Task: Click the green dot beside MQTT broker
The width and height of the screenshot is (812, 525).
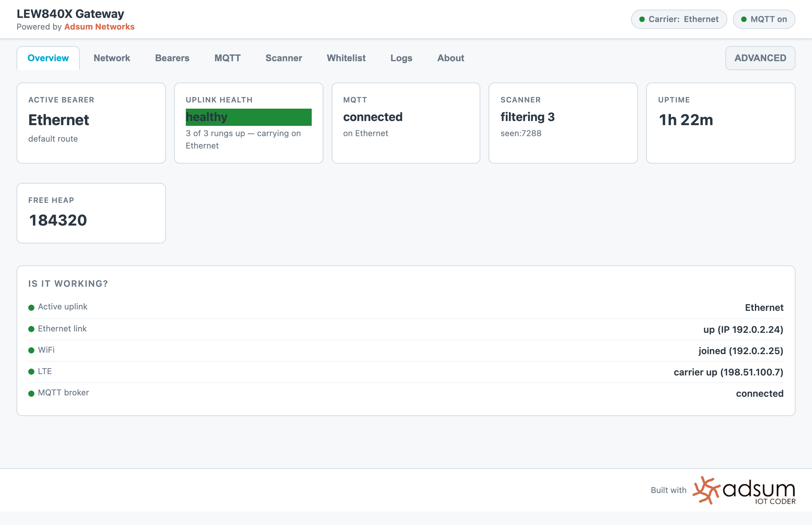Action: tap(31, 394)
